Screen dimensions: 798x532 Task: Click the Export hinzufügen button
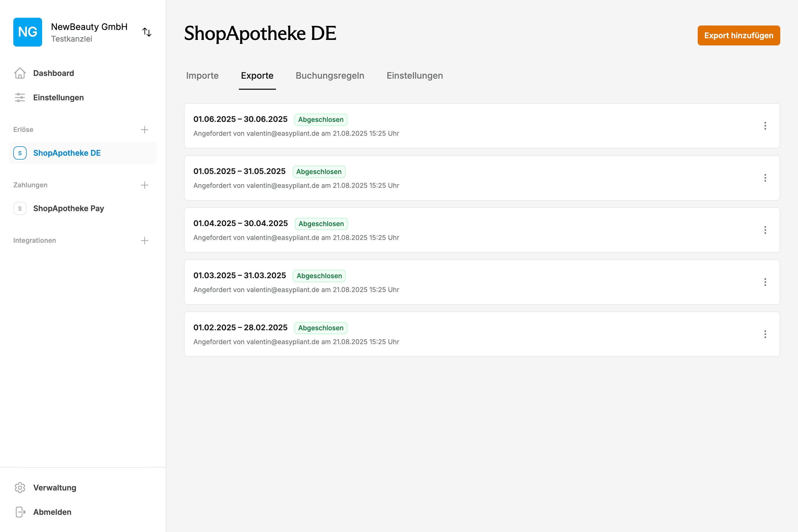coord(739,35)
